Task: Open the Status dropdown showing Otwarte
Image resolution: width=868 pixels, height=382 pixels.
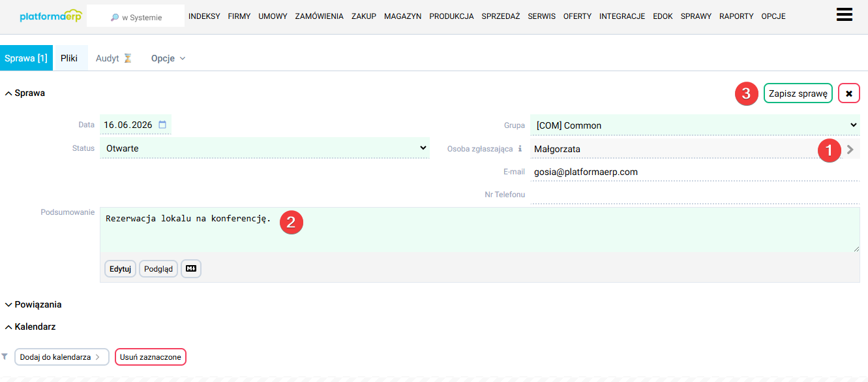Action: click(x=265, y=148)
